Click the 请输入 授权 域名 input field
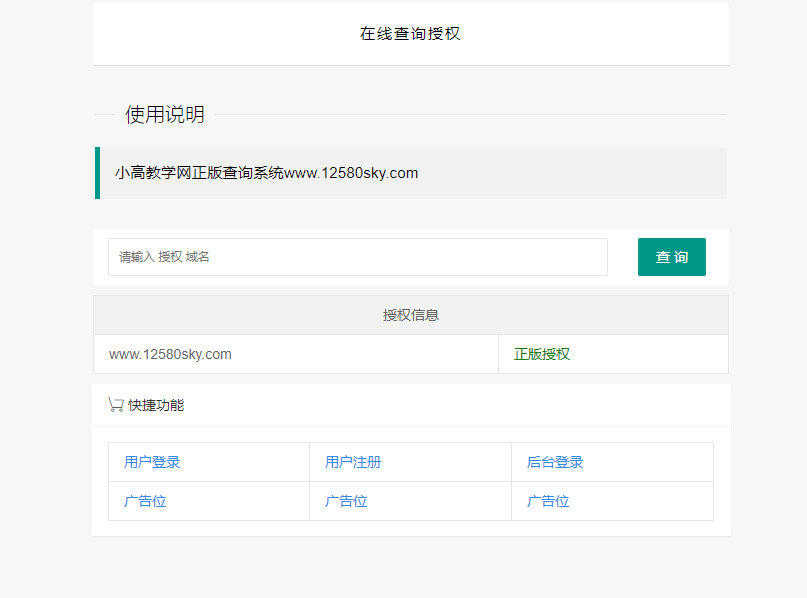 (x=358, y=257)
